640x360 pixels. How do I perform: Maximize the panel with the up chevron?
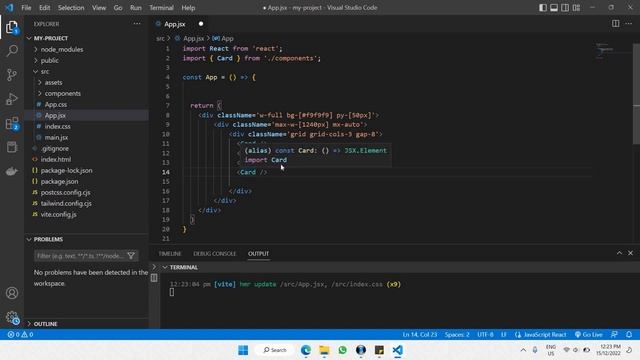(619, 253)
